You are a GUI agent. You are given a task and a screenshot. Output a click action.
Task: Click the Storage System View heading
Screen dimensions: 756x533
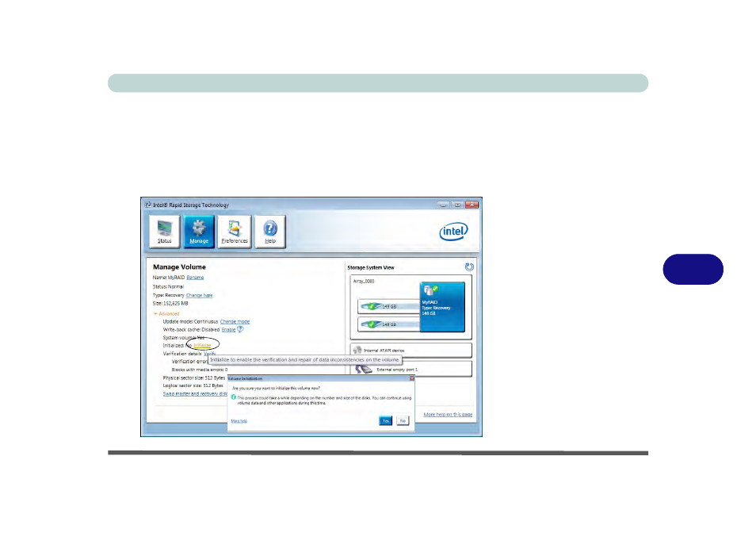tap(371, 267)
